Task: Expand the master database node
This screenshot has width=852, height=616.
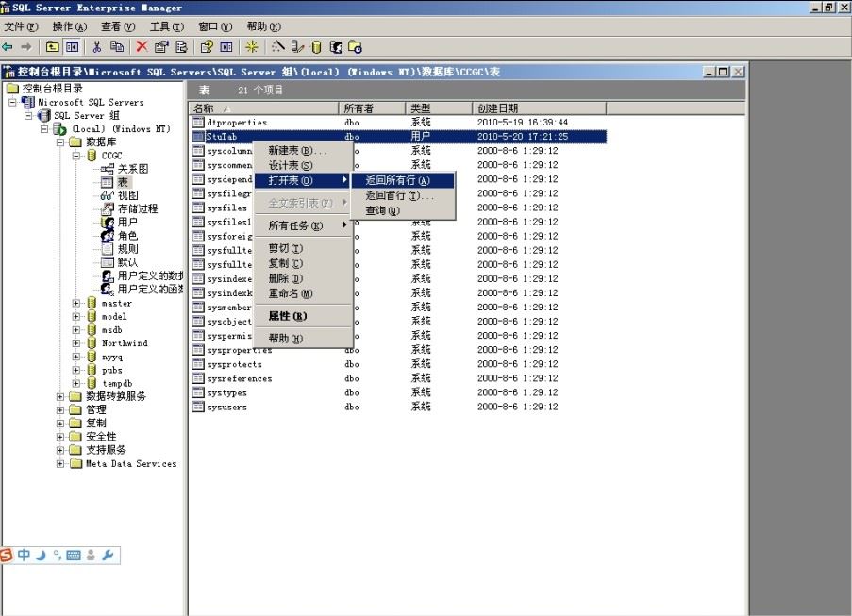Action: tap(76, 303)
